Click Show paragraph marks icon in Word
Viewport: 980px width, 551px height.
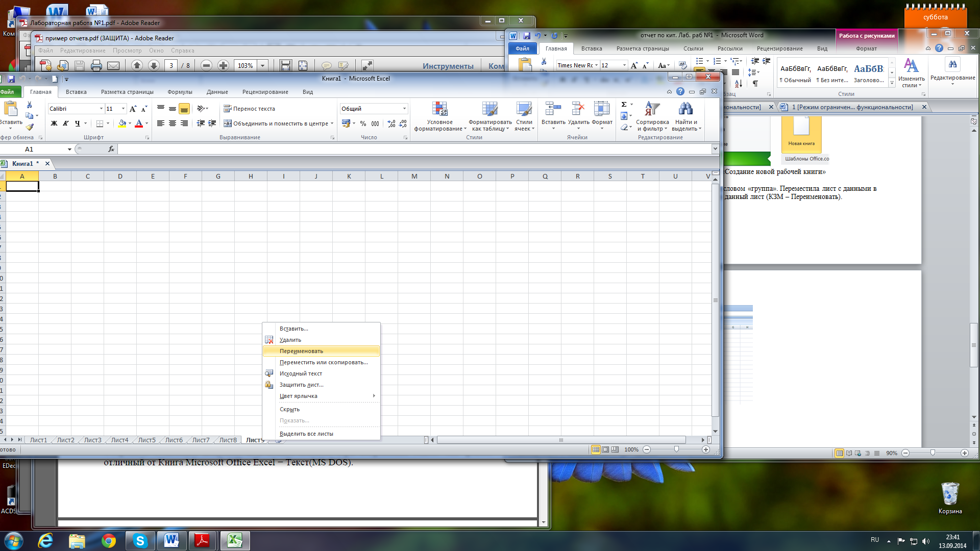point(755,84)
